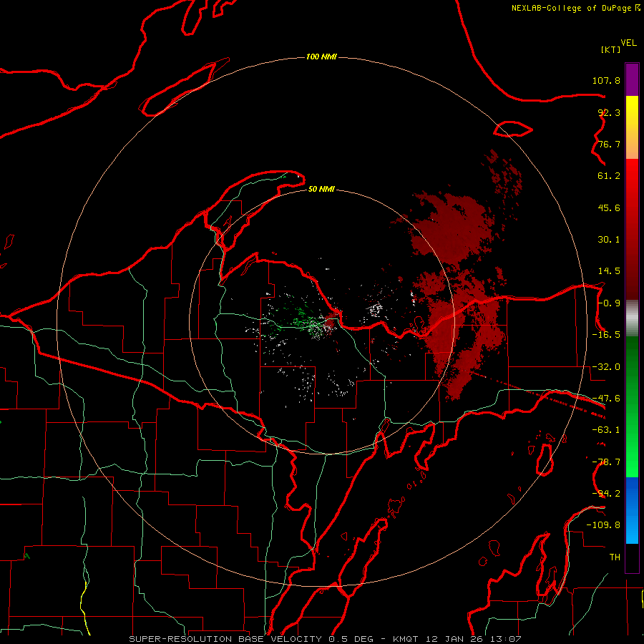The width and height of the screenshot is (644, 644).
Task: Click the VEL legend title
Action: point(628,43)
